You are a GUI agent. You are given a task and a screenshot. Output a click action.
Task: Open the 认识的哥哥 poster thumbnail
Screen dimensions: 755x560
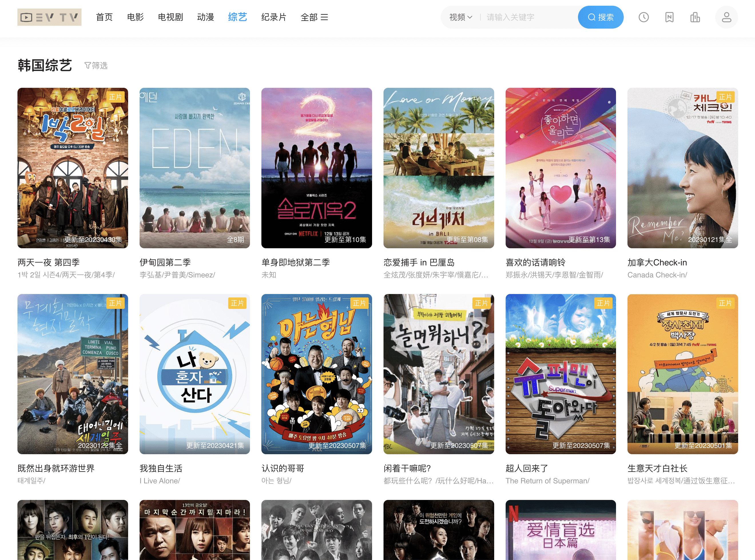point(316,374)
